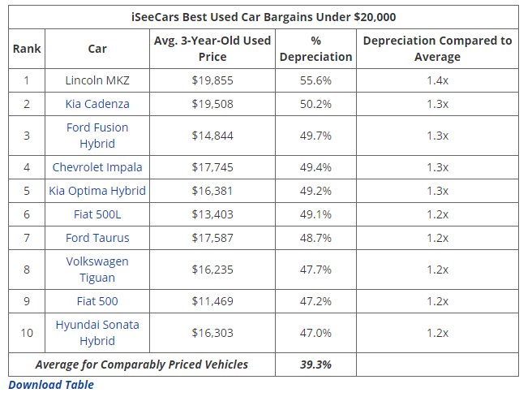The width and height of the screenshot is (532, 397).
Task: Click the Depreciation Compared to Average header
Action: [x=437, y=49]
